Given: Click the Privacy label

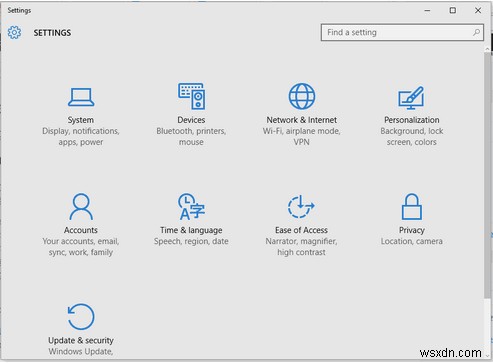Looking at the screenshot, I should pos(412,230).
